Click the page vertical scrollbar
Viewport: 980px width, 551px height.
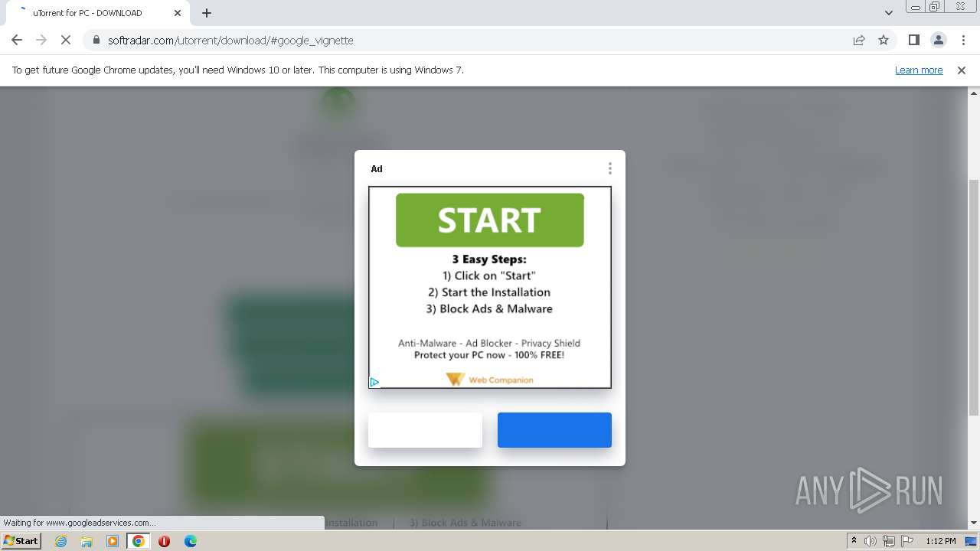(973, 298)
